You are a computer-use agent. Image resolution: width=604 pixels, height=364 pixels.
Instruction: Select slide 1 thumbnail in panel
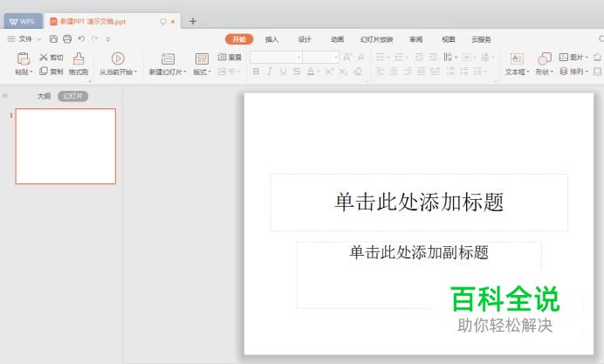click(x=65, y=146)
